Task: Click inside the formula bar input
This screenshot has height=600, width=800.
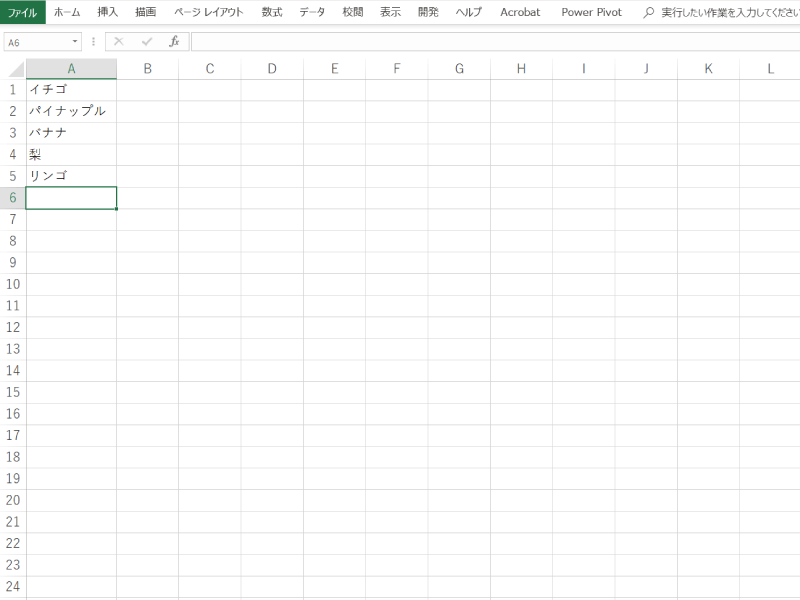Action: (x=490, y=42)
